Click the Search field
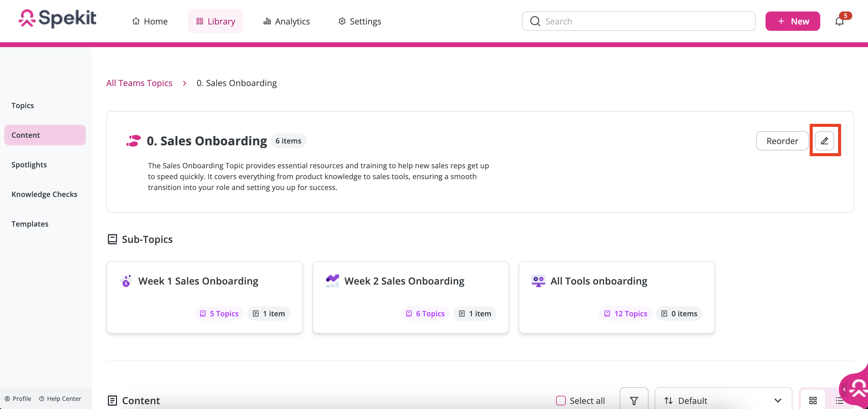 pos(639,21)
